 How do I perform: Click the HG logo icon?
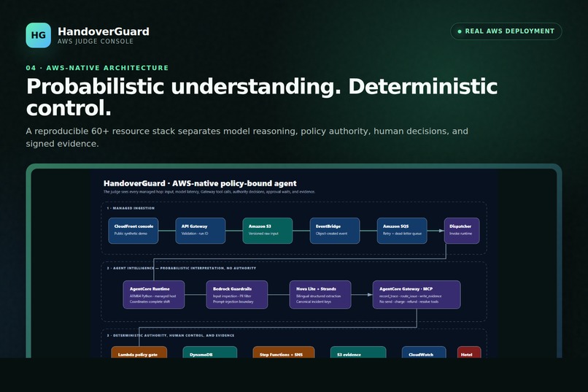pos(38,35)
